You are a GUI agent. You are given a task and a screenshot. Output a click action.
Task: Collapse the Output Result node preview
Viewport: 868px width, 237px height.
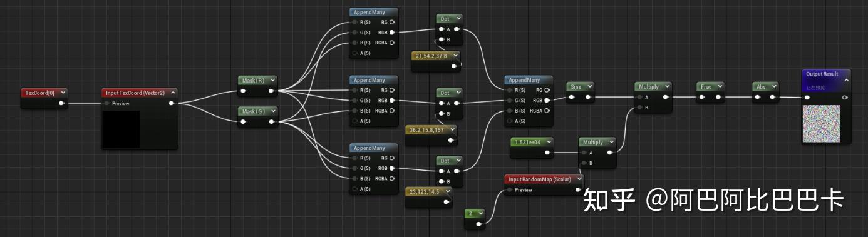pyautogui.click(x=846, y=80)
